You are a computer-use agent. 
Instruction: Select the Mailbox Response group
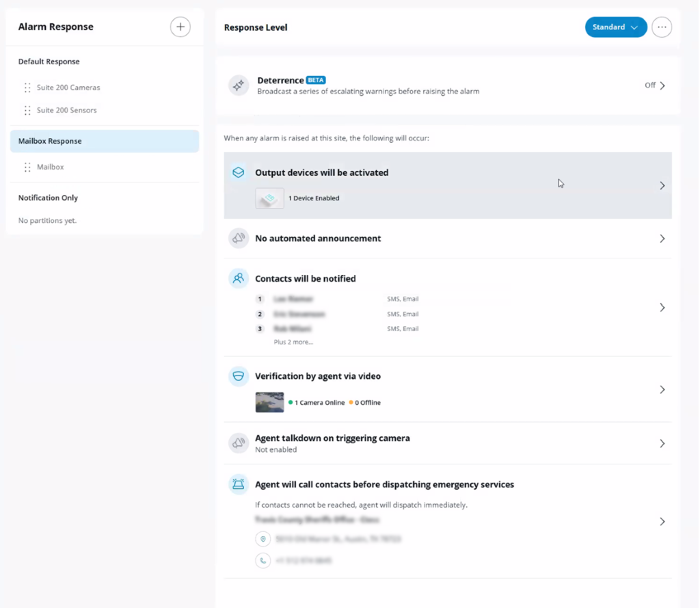[105, 141]
